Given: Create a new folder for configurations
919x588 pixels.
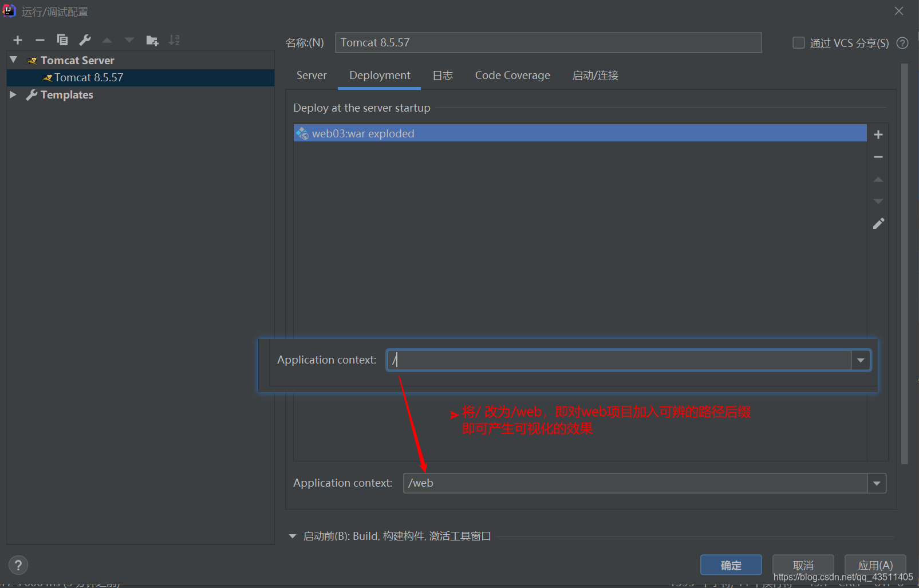Looking at the screenshot, I should (x=152, y=40).
